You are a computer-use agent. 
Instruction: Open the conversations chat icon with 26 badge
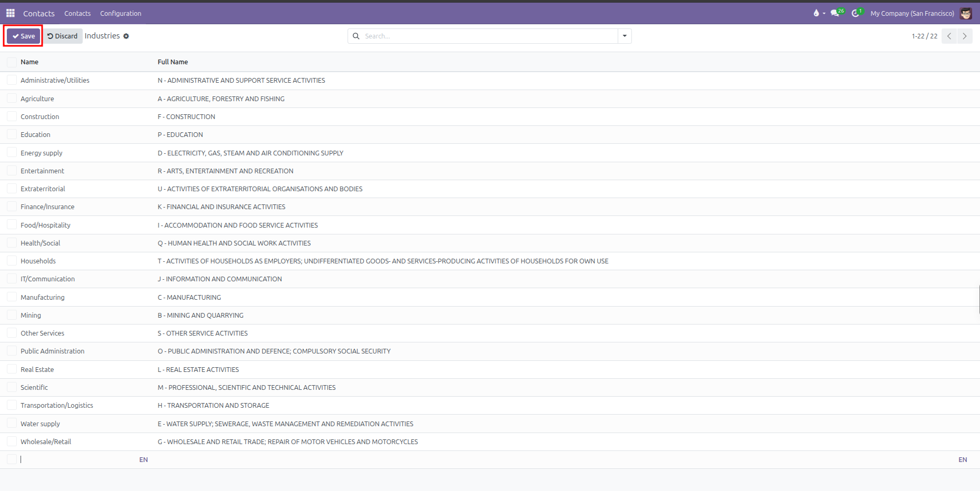coord(837,13)
